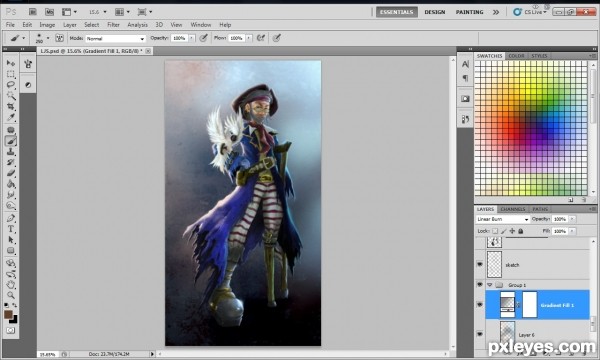Select the Quick Selection tool

tap(11, 95)
